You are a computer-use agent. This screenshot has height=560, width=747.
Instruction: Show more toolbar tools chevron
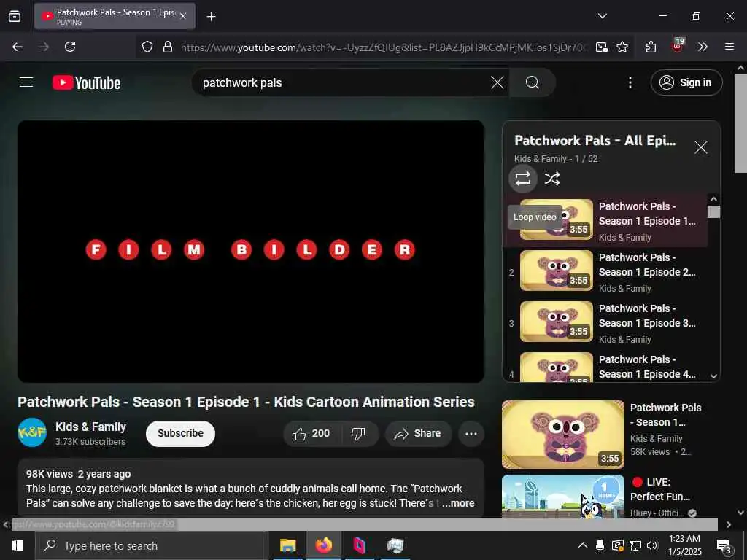703,47
